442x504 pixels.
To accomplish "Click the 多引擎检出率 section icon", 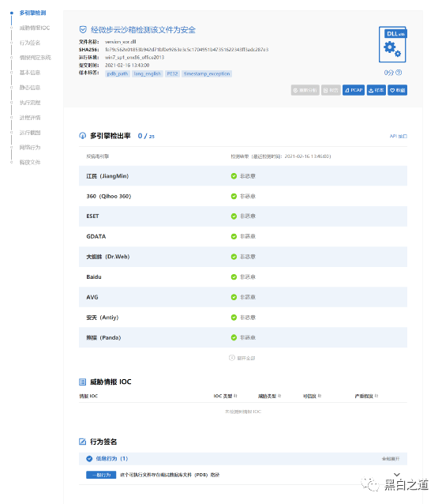I will click(83, 136).
